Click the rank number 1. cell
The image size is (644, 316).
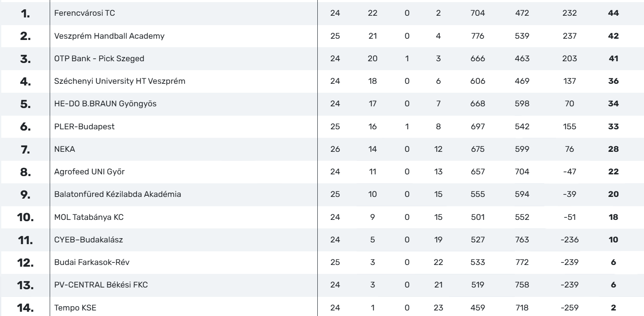pyautogui.click(x=26, y=14)
